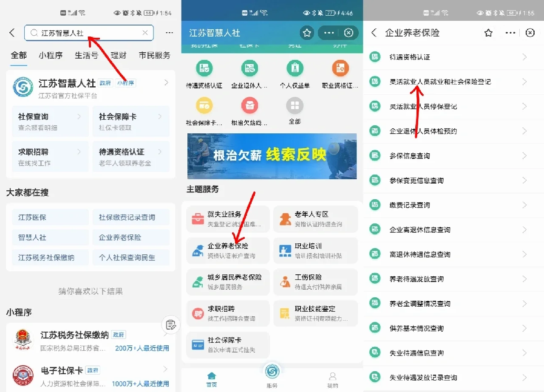This screenshot has width=544, height=392.
Task: Switch to the 首页 bottom tab
Action: [211, 380]
